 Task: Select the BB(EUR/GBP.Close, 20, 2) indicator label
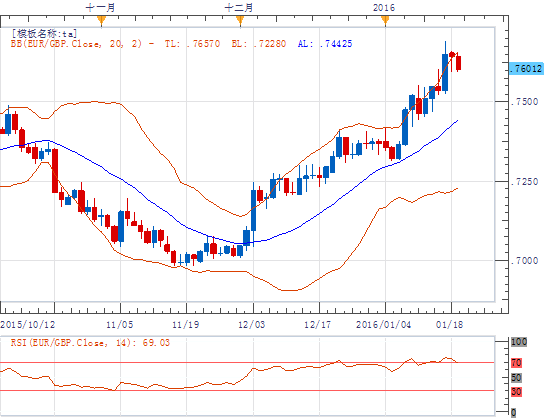(x=77, y=44)
